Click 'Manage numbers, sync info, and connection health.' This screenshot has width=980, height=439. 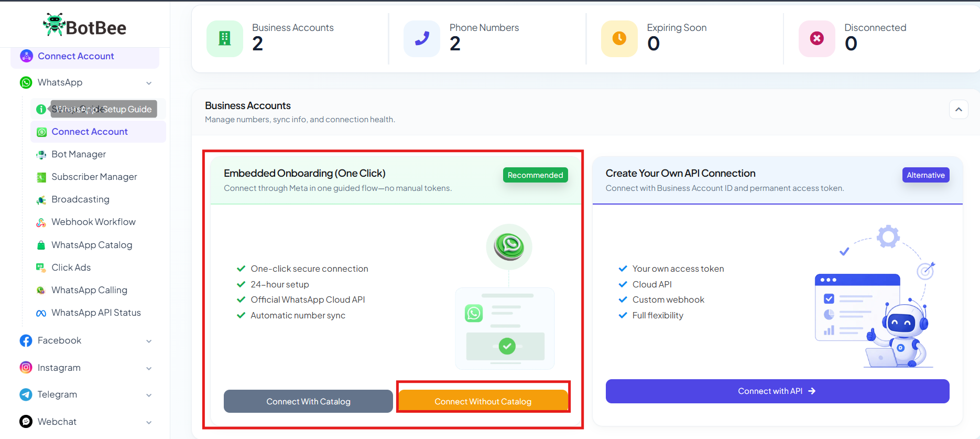click(300, 120)
